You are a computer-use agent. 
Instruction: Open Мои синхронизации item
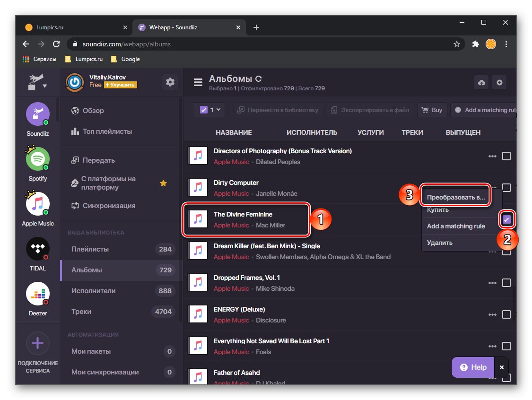(x=122, y=372)
